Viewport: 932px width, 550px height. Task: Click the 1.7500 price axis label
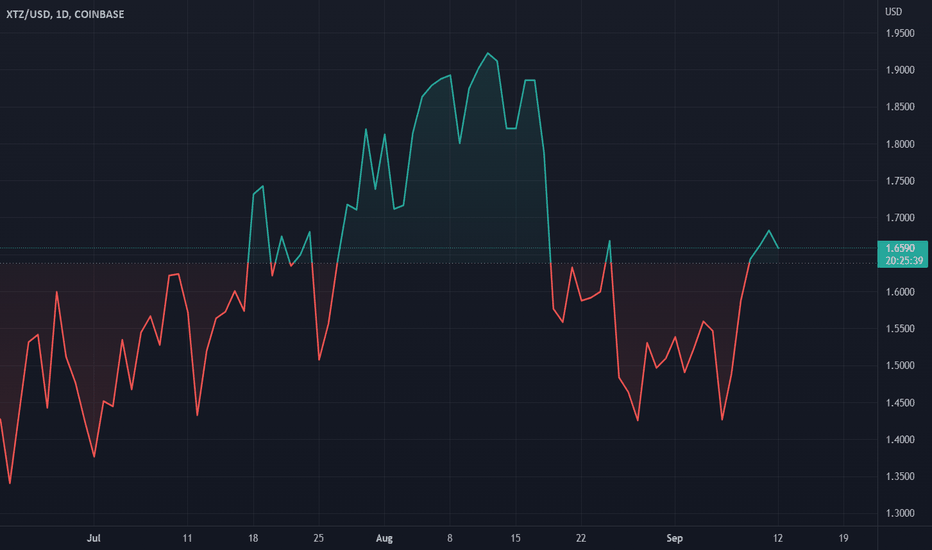[x=900, y=181]
